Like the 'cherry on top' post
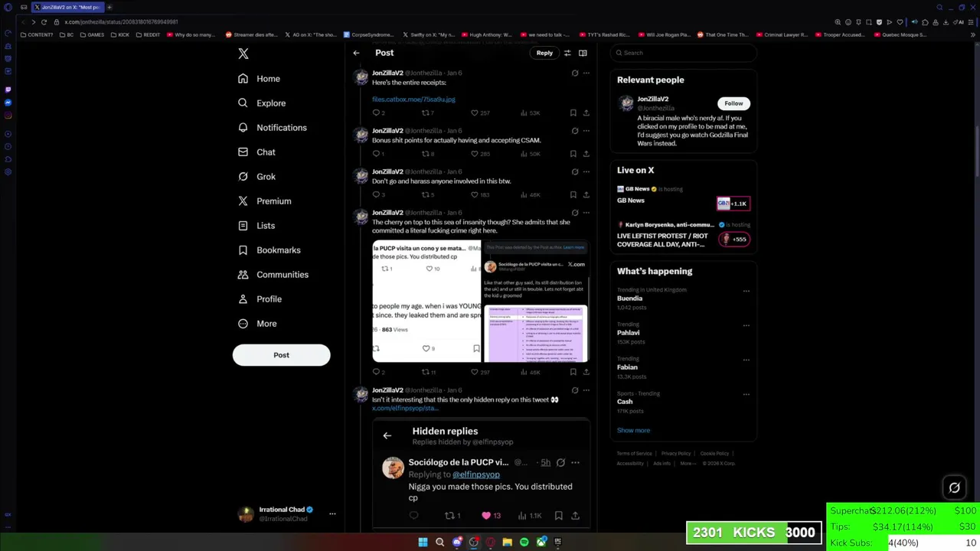Screen dimensions: 980x551 475,372
